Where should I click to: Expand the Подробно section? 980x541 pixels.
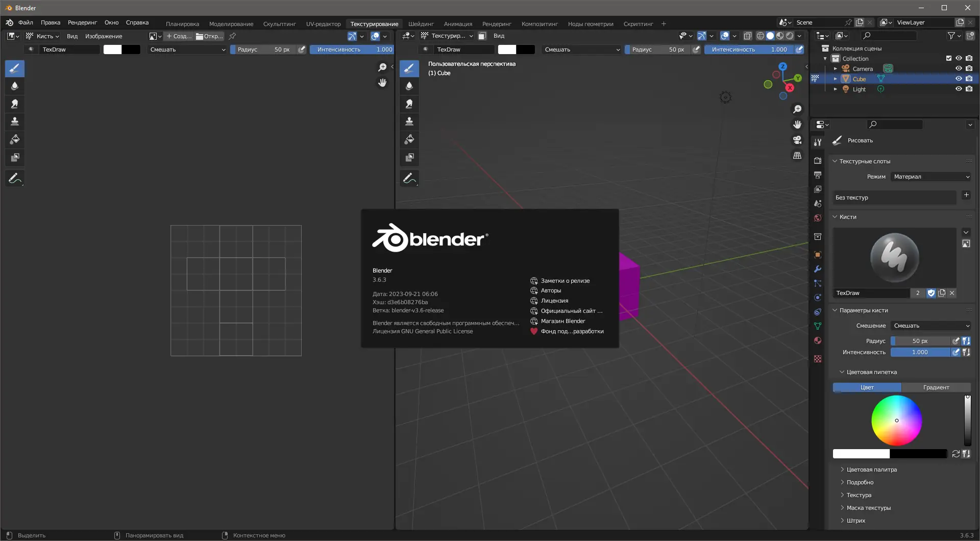click(x=860, y=482)
